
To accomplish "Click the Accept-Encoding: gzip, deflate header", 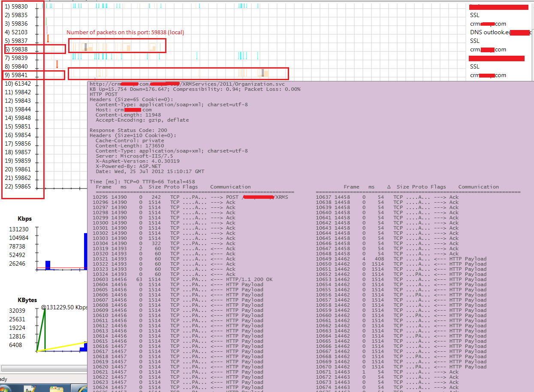I will (x=142, y=120).
